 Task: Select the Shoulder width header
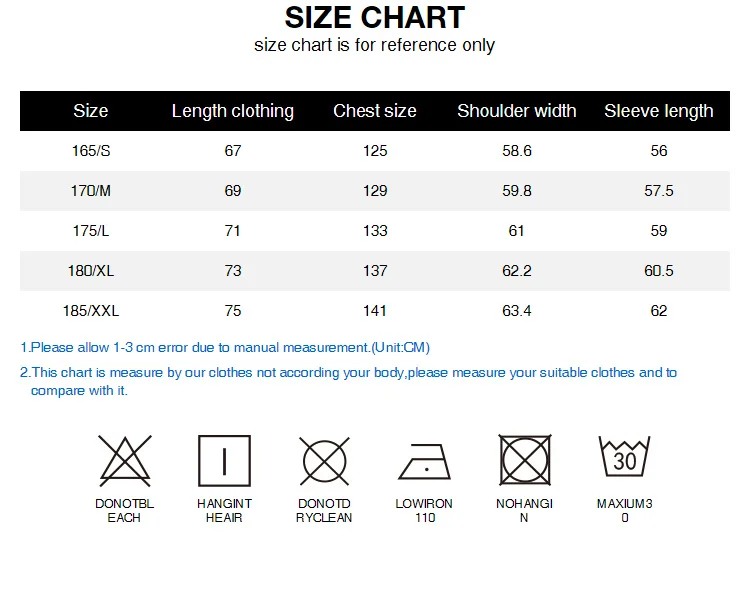(517, 111)
